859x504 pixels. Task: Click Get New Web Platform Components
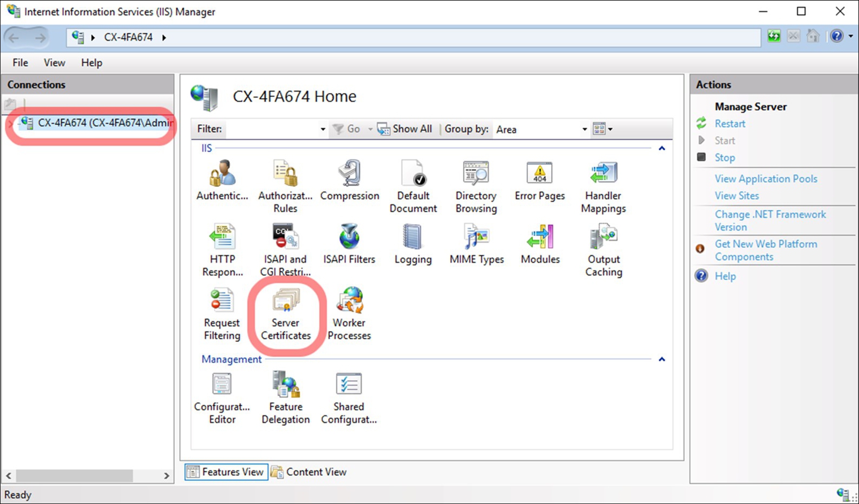click(x=766, y=250)
